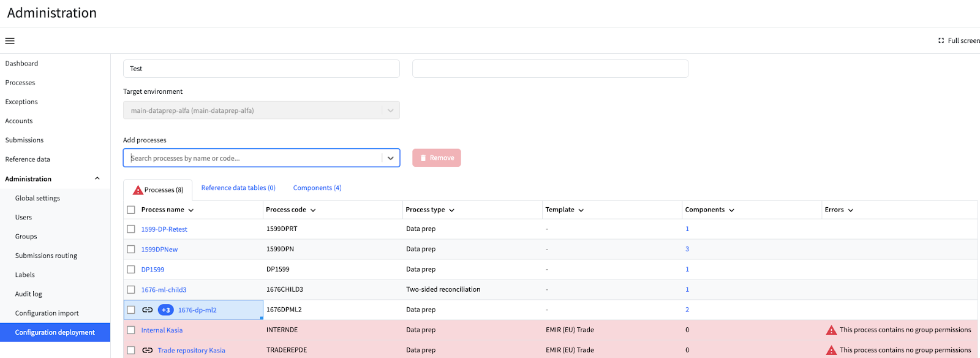The image size is (980, 358).
Task: Click error warning icon in TRADEREPDE row
Action: point(831,351)
